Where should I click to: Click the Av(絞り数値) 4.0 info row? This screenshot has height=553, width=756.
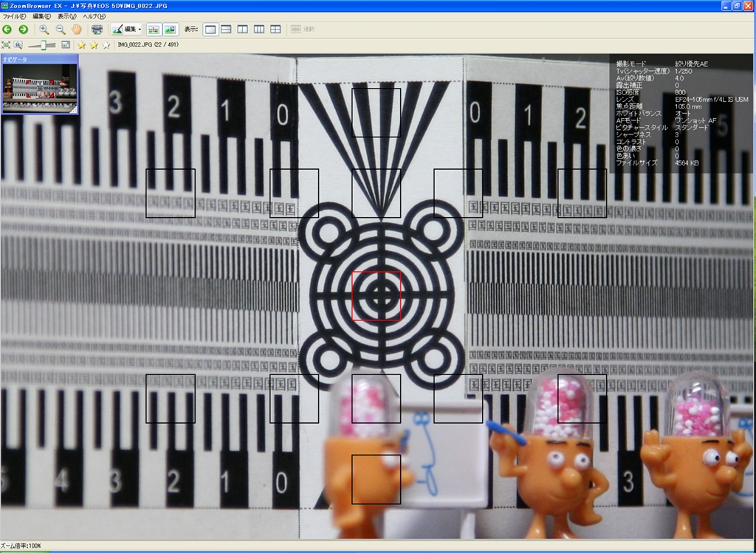[x=650, y=78]
